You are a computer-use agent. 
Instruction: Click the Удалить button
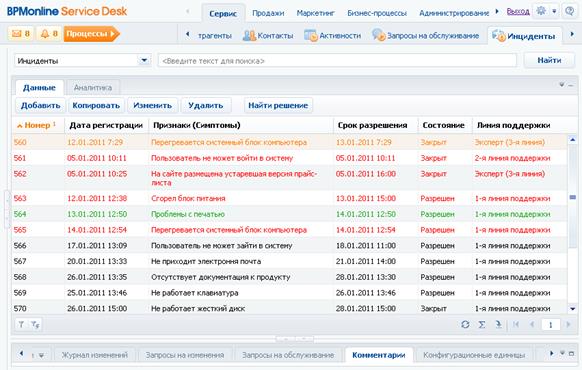[206, 105]
